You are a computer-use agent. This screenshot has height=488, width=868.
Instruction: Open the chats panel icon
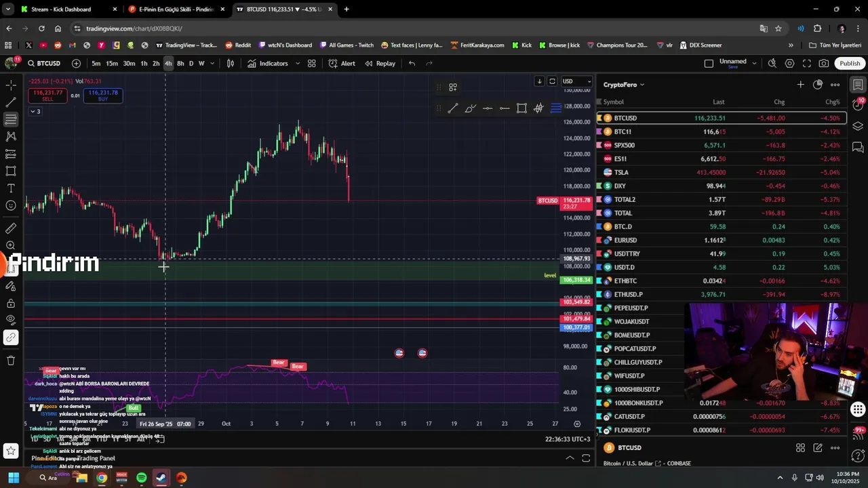858,147
